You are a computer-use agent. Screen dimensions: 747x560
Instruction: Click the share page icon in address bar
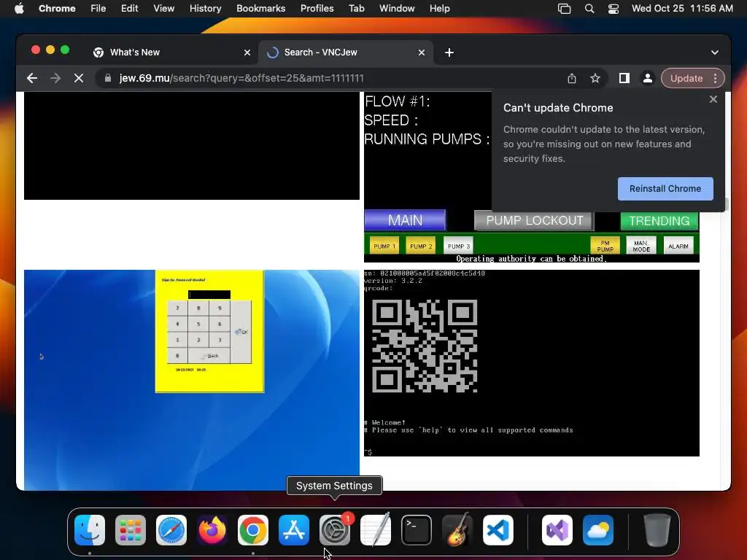coord(572,78)
